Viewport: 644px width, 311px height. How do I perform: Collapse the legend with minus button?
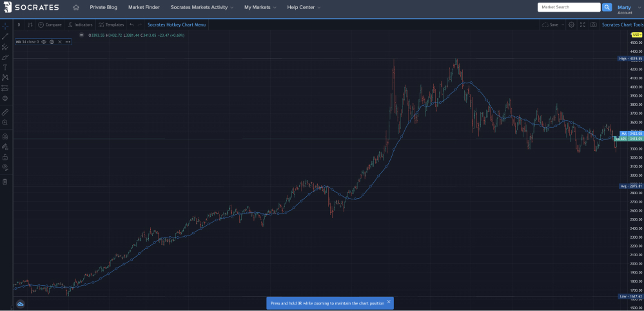pos(81,35)
